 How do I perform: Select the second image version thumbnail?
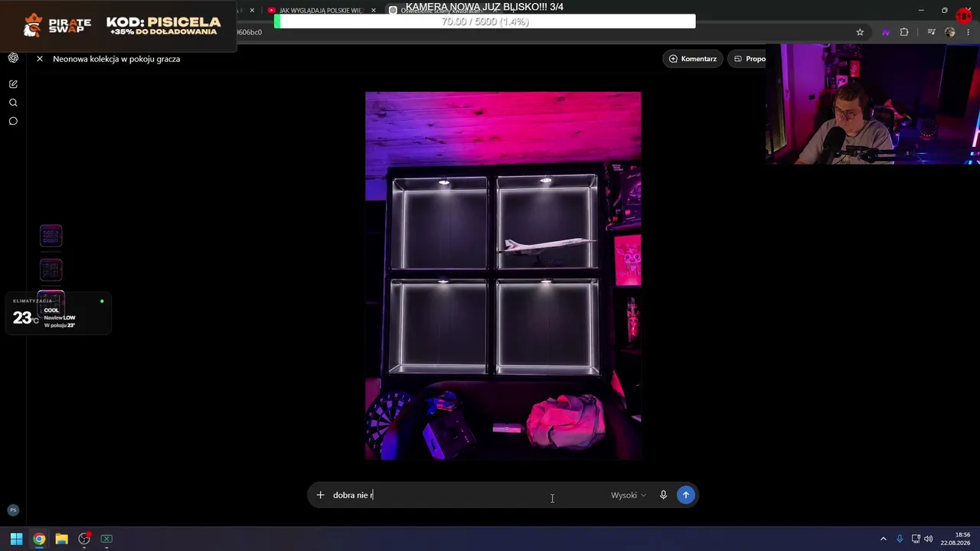pos(51,269)
